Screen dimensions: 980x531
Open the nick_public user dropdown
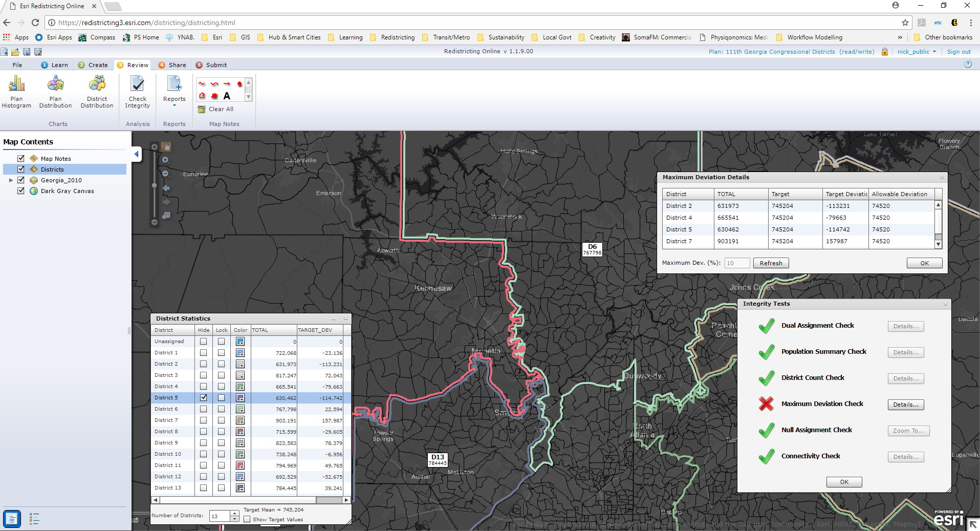tap(917, 52)
